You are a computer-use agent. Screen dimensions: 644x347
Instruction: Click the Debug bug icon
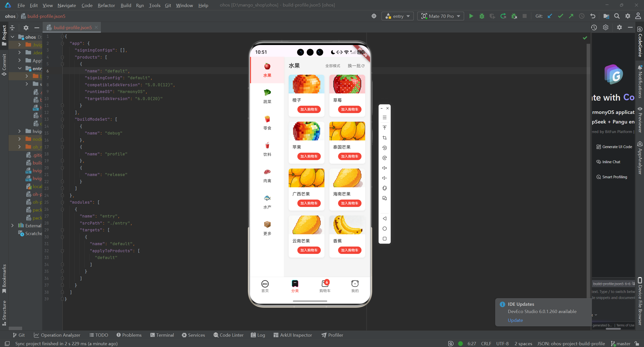(x=482, y=16)
